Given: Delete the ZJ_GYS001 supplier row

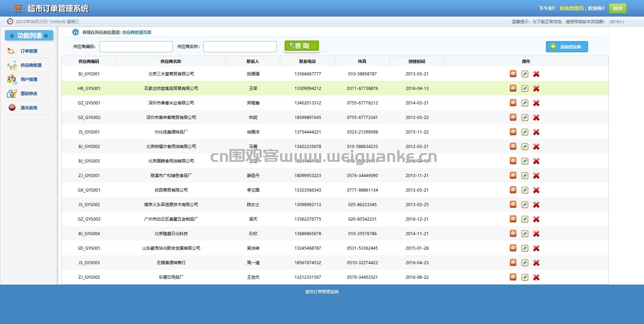Looking at the screenshot, I should pos(536,176).
